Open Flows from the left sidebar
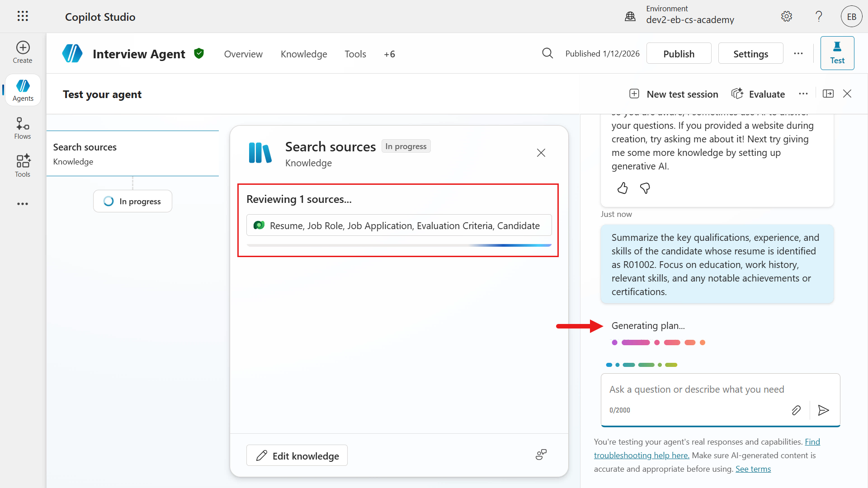 pyautogui.click(x=23, y=128)
